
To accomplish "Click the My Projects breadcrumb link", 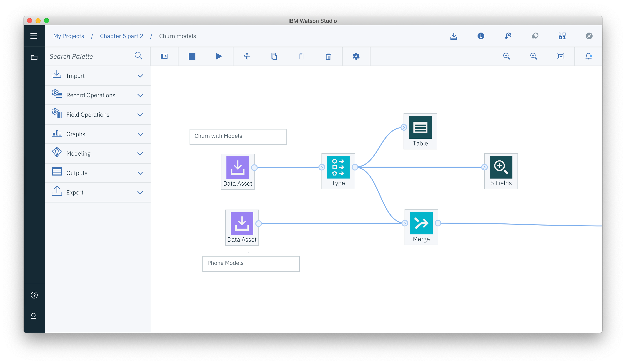I will click(x=69, y=36).
